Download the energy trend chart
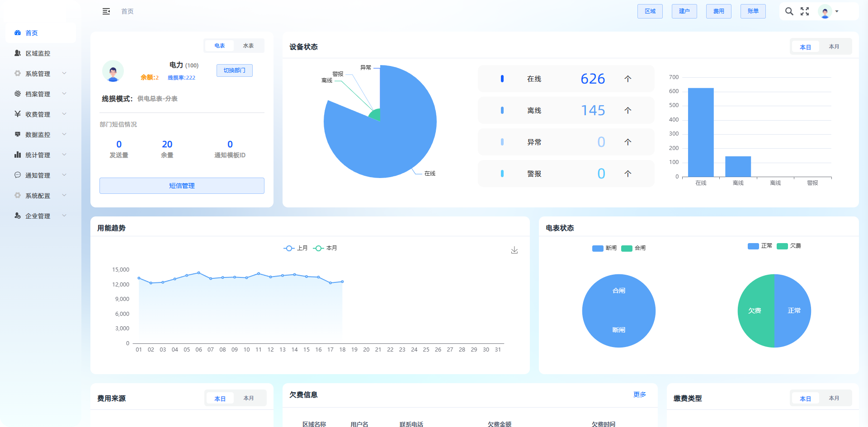The width and height of the screenshot is (868, 427). pyautogui.click(x=514, y=250)
